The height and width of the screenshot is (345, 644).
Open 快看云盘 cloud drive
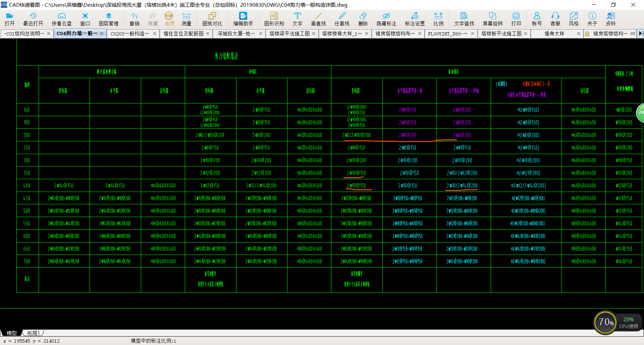62,19
